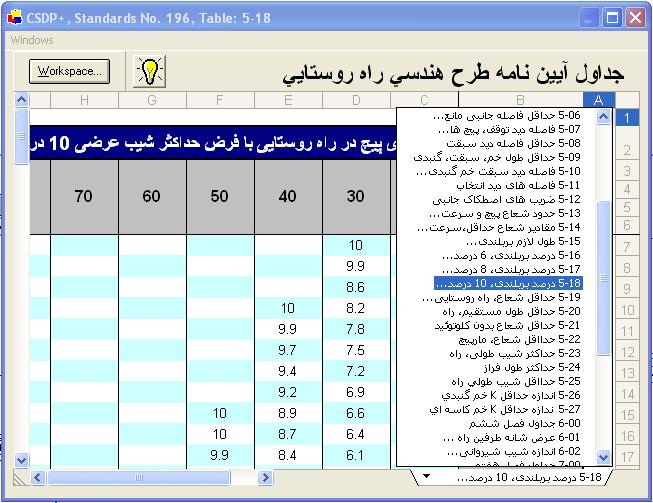Select table 6-01 in the list
The height and width of the screenshot is (503, 653).
(x=507, y=436)
